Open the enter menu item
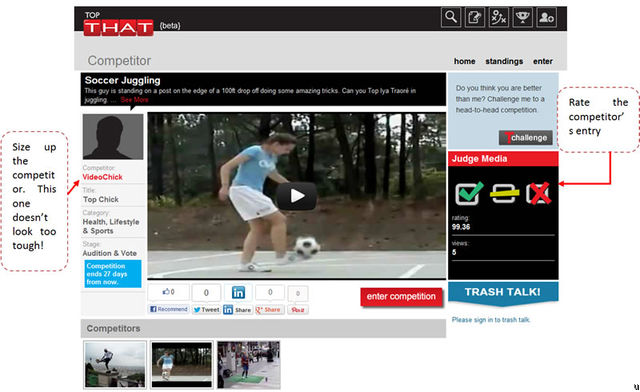 [542, 61]
